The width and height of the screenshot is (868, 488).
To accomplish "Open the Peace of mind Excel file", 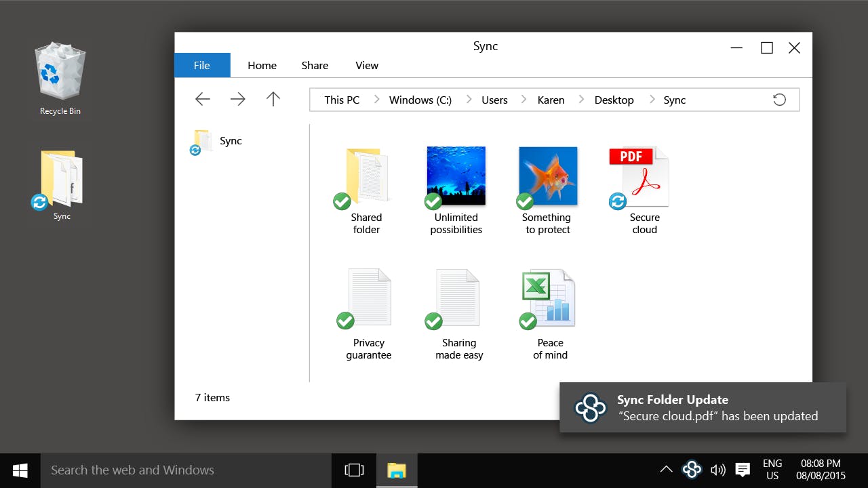I will (549, 299).
